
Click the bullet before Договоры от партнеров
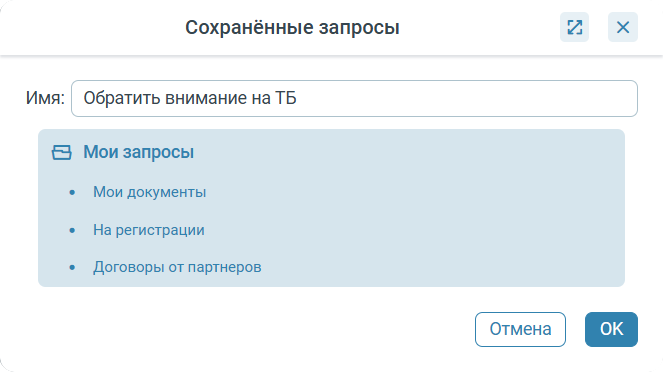(x=72, y=268)
